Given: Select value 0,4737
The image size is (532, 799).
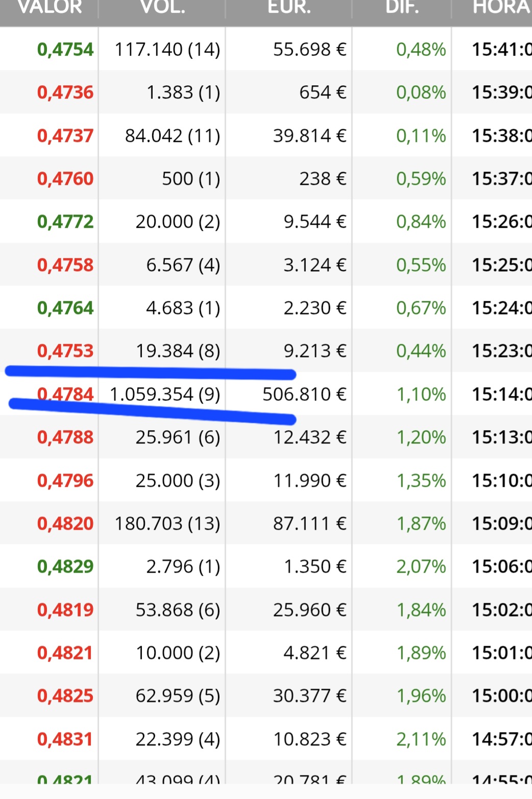Looking at the screenshot, I should [65, 136].
